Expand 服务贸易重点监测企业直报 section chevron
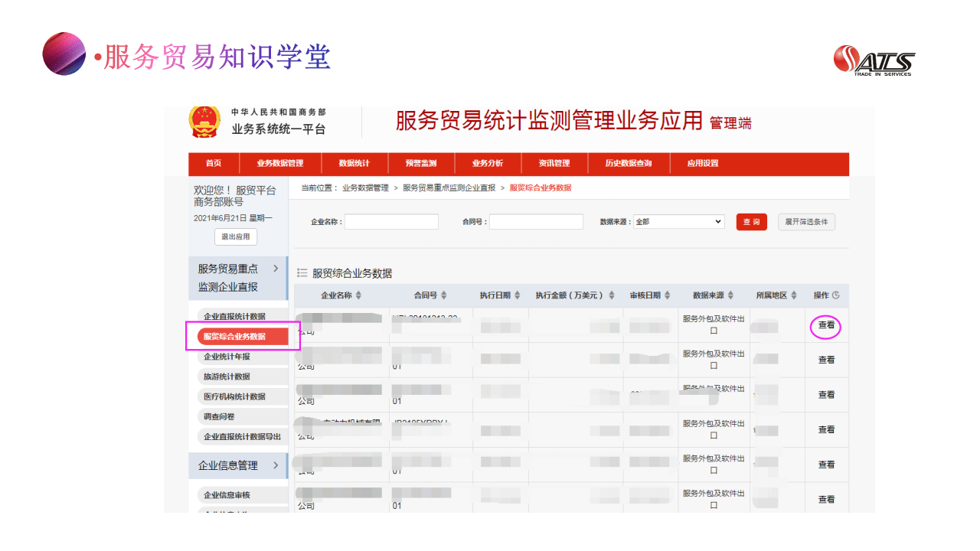This screenshot has height=551, width=980. pos(276,269)
